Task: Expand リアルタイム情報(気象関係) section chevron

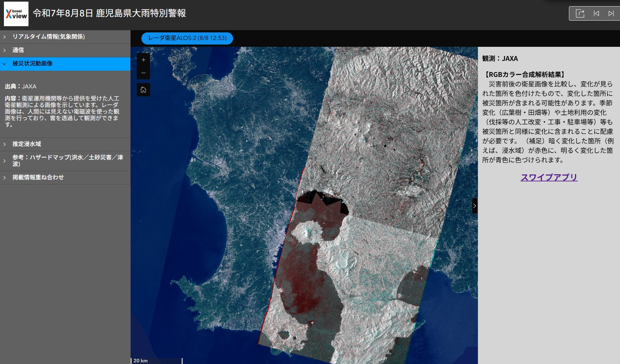Action: pos(5,37)
